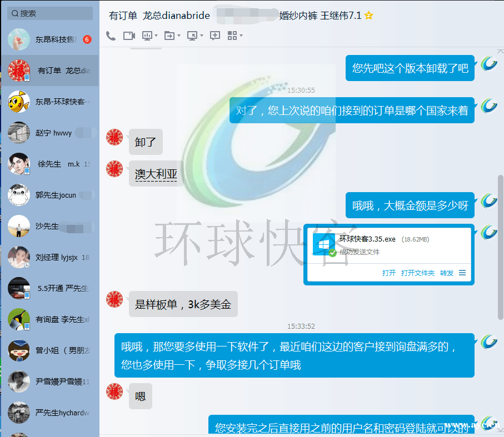Viewport: 504px width, 437px height.
Task: Expand the file transfer dropdown arrow
Action: [179, 36]
